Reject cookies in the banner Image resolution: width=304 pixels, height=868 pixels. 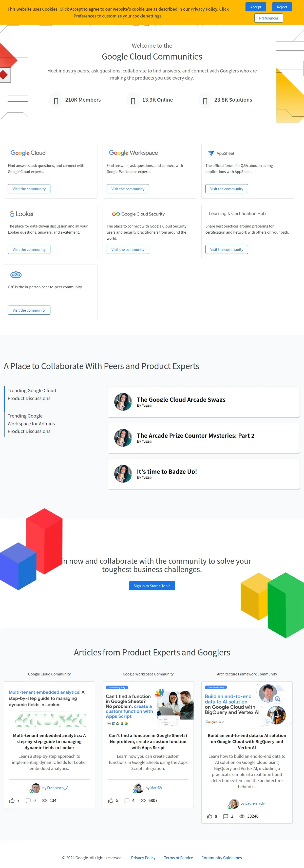point(282,7)
